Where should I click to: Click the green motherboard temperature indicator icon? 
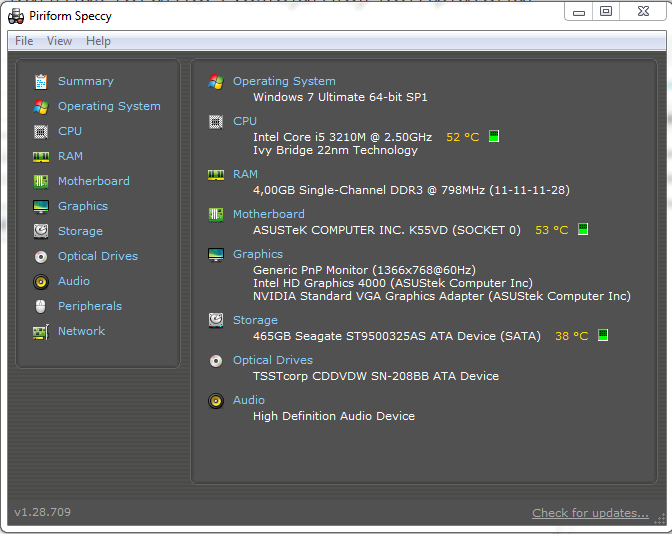pos(583,229)
